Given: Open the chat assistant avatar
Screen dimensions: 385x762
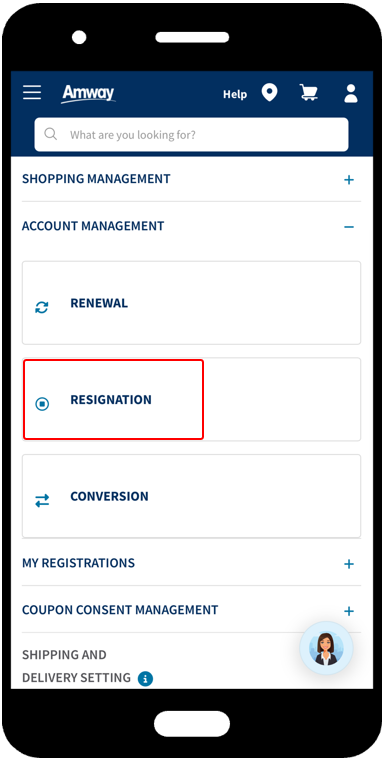Looking at the screenshot, I should [x=326, y=648].
